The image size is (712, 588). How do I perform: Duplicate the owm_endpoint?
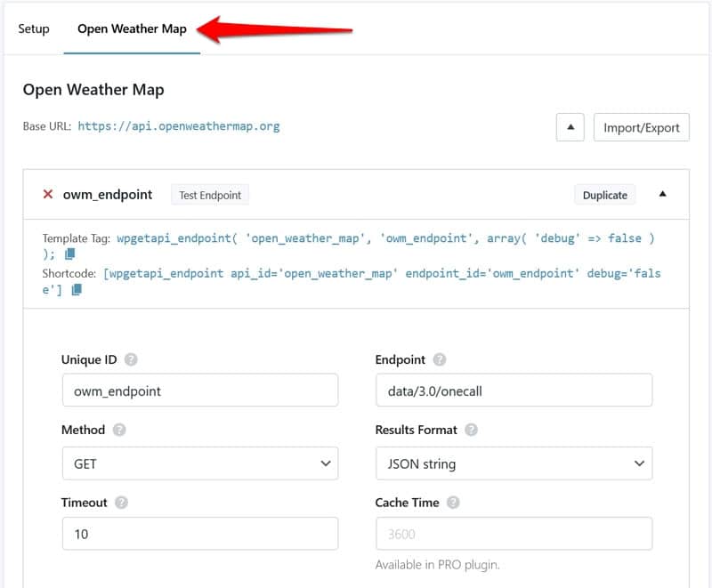coord(605,195)
